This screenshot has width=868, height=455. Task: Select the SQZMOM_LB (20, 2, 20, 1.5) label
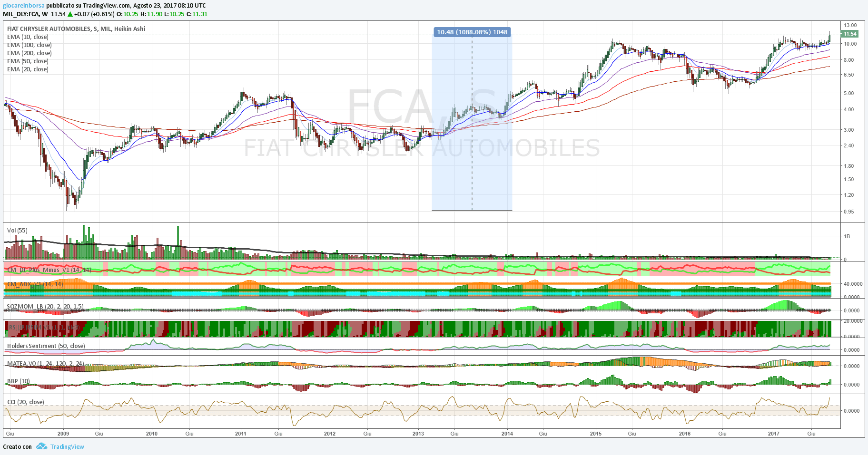click(x=45, y=306)
